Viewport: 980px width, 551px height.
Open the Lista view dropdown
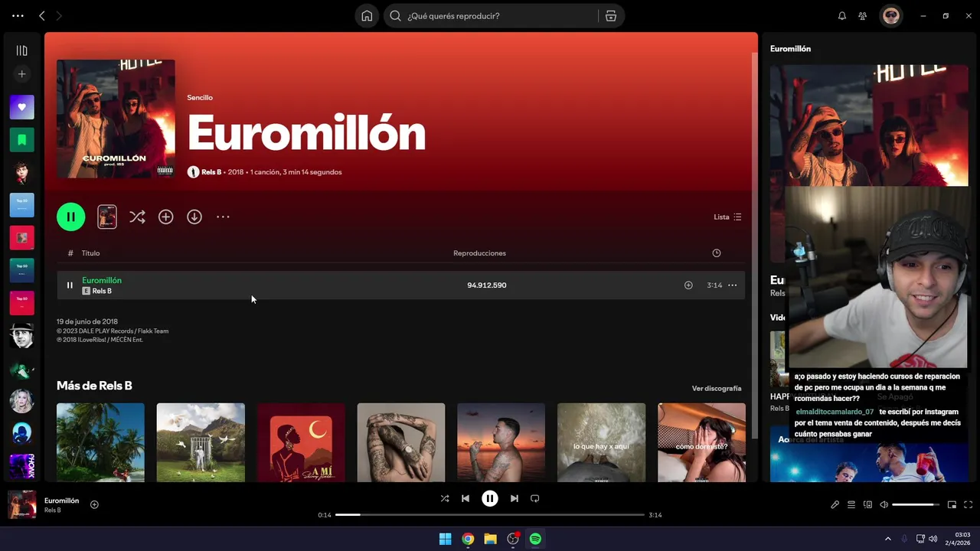tap(727, 217)
